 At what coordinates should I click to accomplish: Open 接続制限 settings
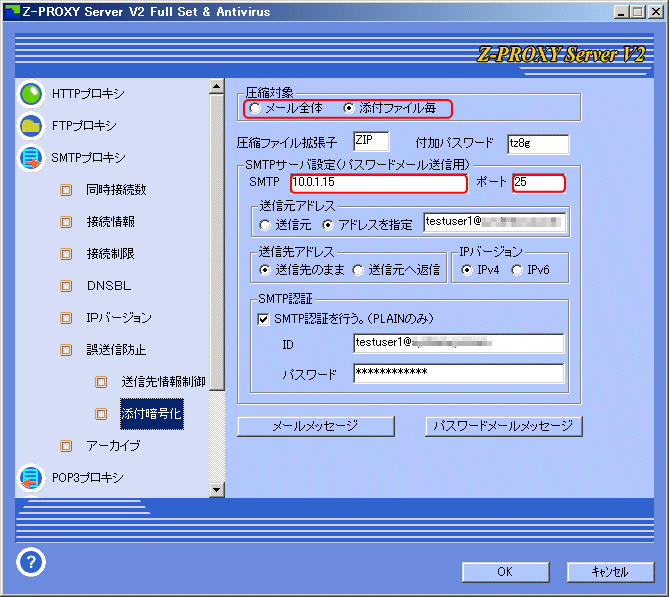(x=111, y=254)
